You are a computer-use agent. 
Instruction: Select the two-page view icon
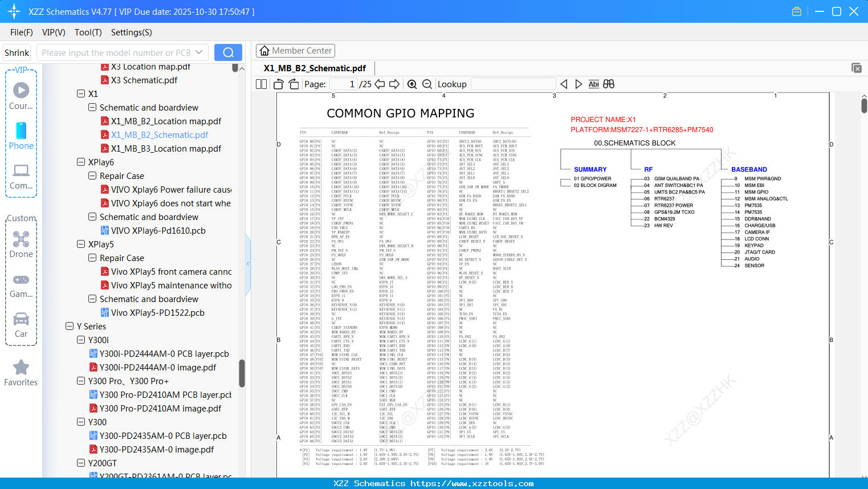(260, 84)
